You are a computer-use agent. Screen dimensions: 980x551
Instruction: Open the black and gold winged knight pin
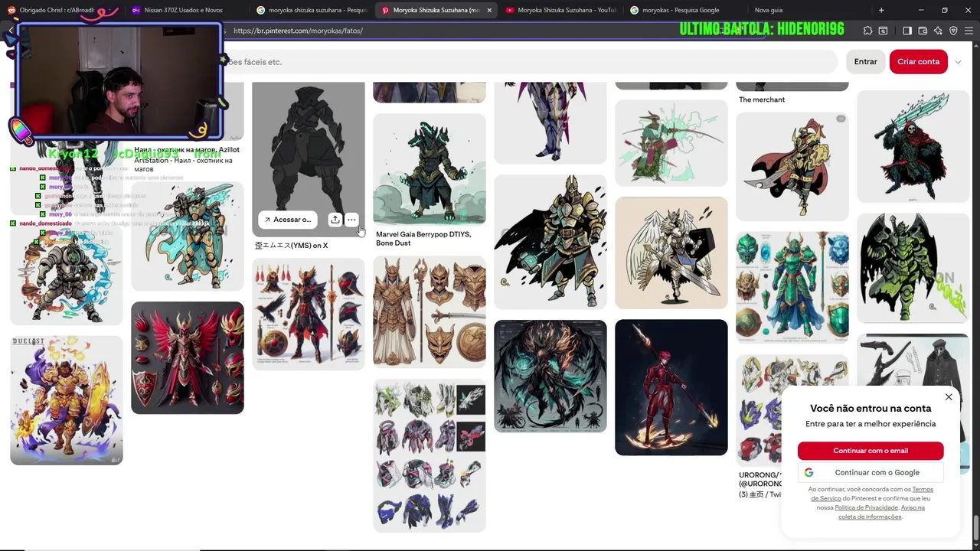tap(550, 241)
